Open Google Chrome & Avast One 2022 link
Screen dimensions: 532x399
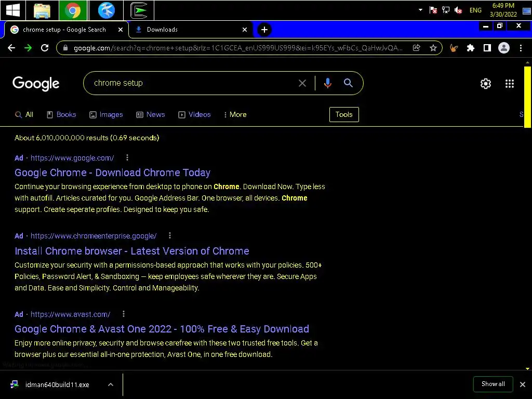(x=162, y=329)
